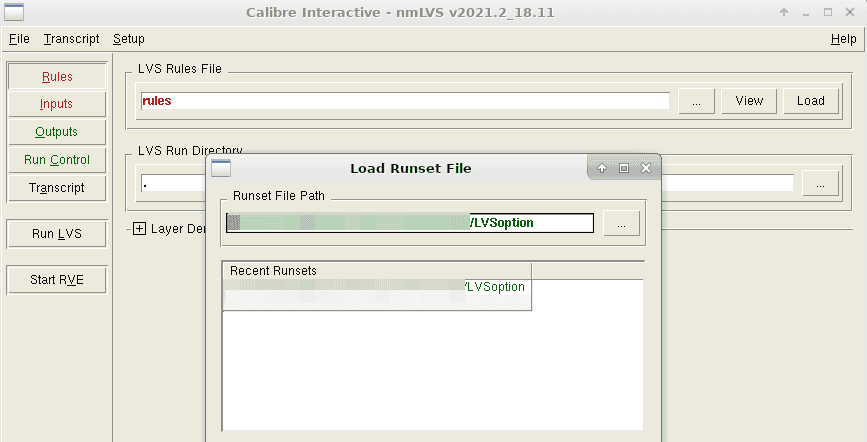Open the Transcript menu
The height and width of the screenshot is (442, 867).
tap(71, 39)
